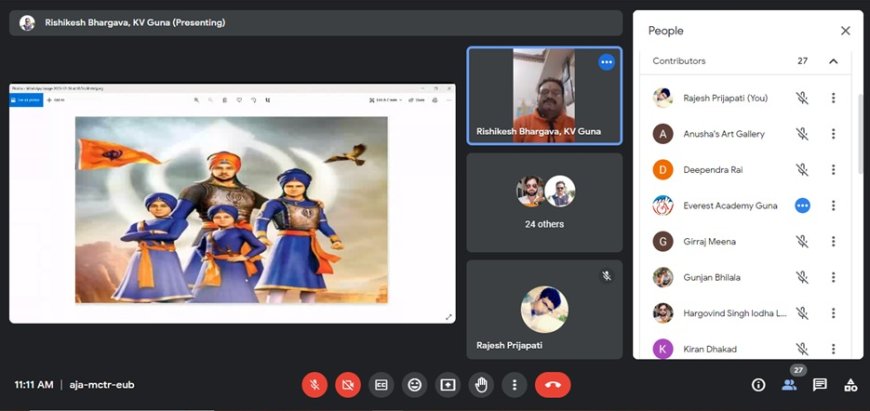The height and width of the screenshot is (411, 870).
Task: Click the blue speaking indicator for Everest Academy Guna
Action: (x=802, y=206)
